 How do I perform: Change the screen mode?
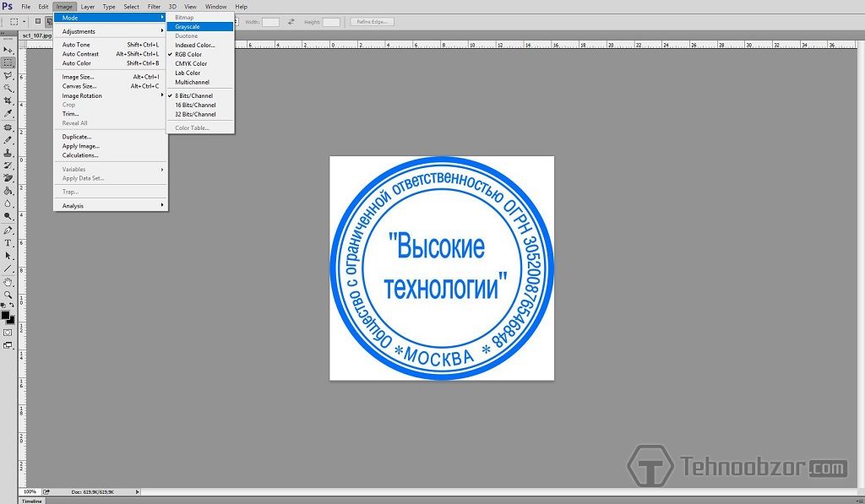click(x=8, y=346)
